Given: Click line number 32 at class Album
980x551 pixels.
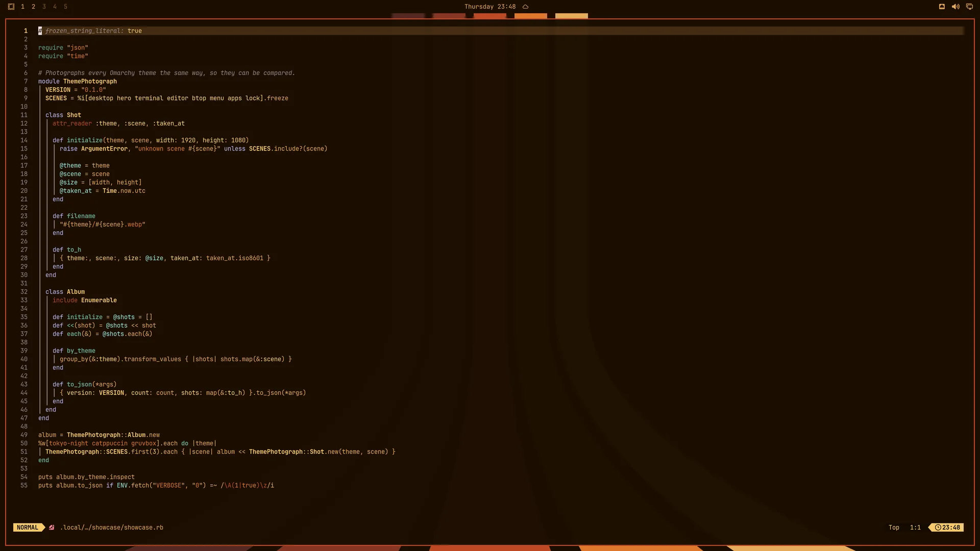Looking at the screenshot, I should click(24, 292).
